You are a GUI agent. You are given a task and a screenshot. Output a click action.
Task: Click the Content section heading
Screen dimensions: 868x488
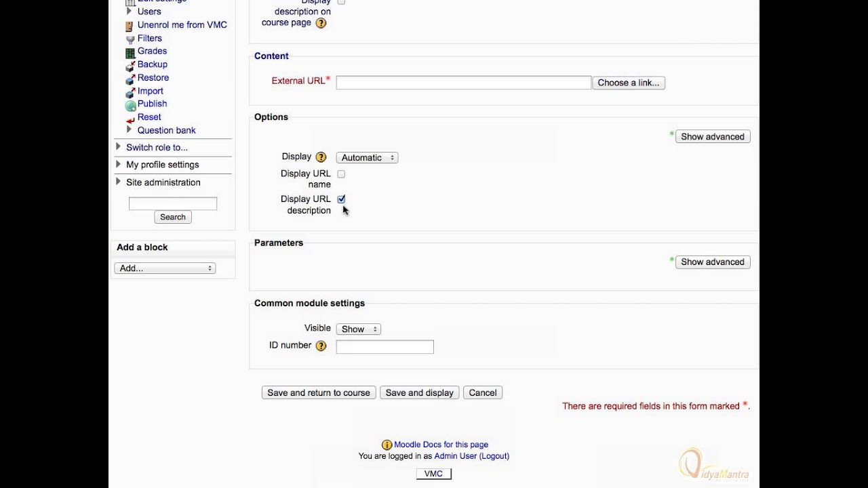[x=271, y=56]
